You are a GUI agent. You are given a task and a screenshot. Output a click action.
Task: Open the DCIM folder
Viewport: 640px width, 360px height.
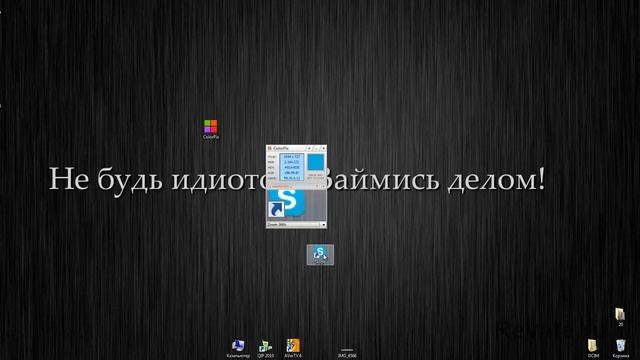click(593, 349)
